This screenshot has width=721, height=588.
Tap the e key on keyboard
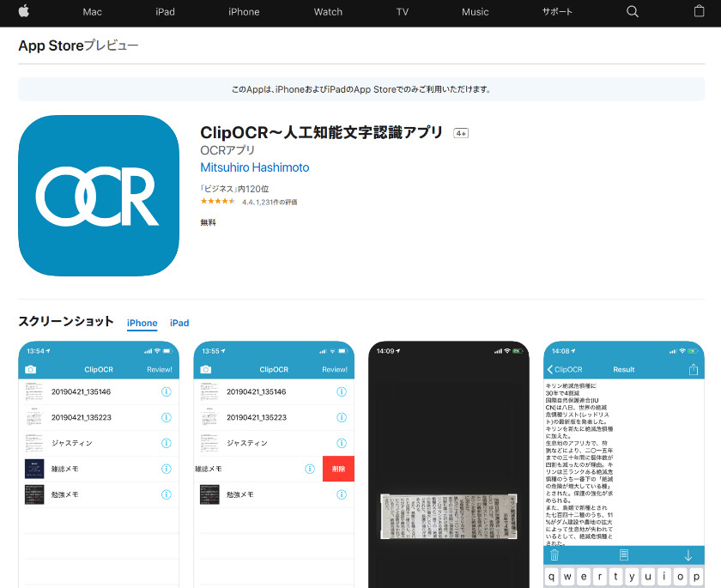point(584,577)
